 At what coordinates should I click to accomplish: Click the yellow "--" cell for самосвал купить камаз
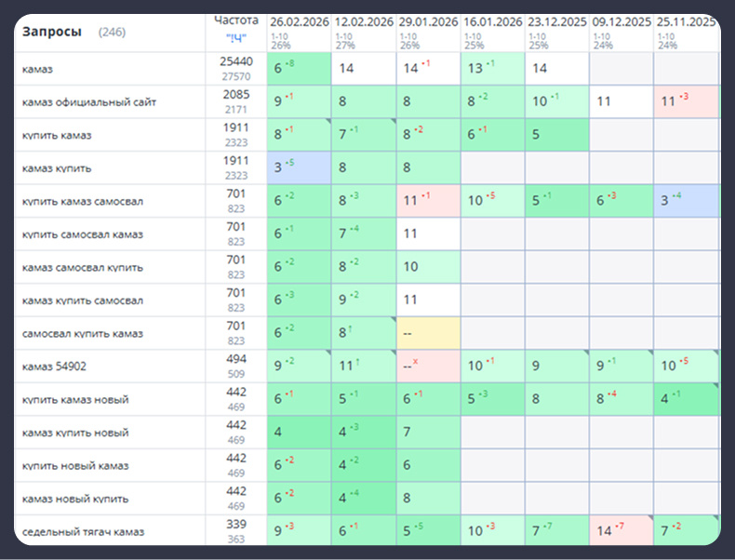click(428, 333)
